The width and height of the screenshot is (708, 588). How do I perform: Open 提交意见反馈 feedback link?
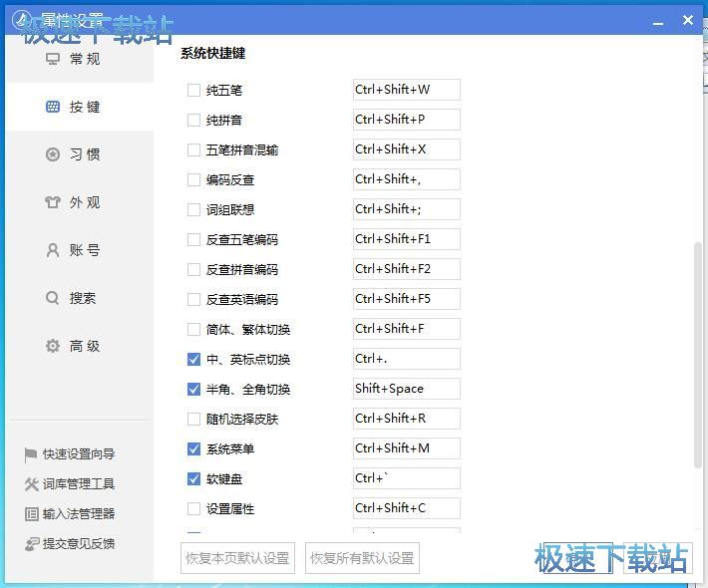[x=78, y=544]
